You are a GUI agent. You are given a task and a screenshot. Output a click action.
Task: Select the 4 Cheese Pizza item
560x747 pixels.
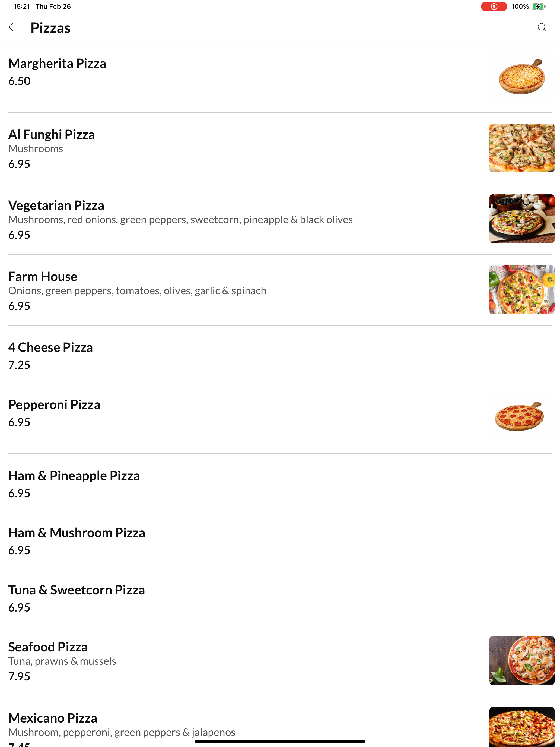pyautogui.click(x=280, y=354)
